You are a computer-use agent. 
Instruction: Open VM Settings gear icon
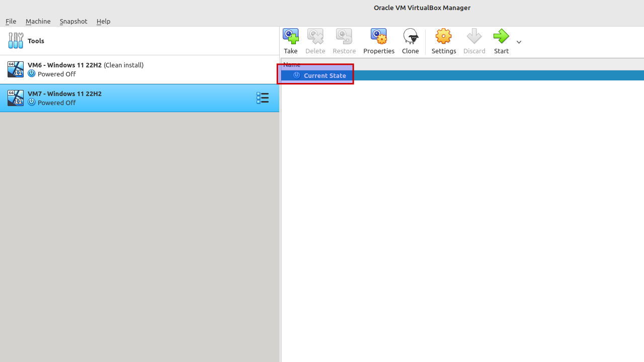click(444, 37)
